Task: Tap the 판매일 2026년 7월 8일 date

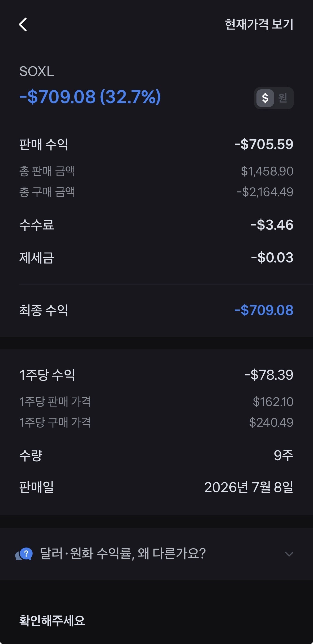Action: 249,487
